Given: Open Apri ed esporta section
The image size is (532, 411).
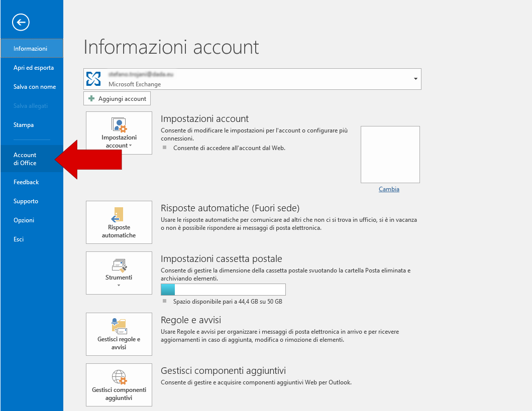Looking at the screenshot, I should [x=32, y=67].
